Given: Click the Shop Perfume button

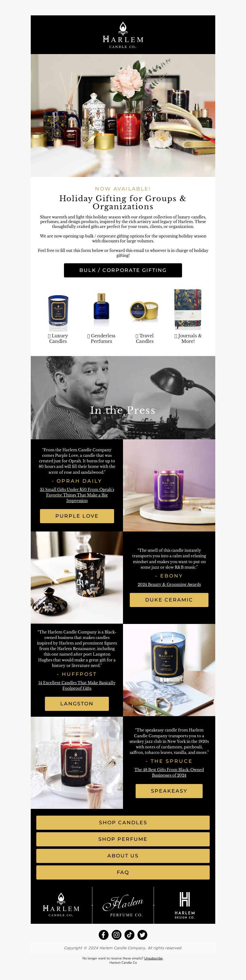Looking at the screenshot, I should [x=123, y=839].
